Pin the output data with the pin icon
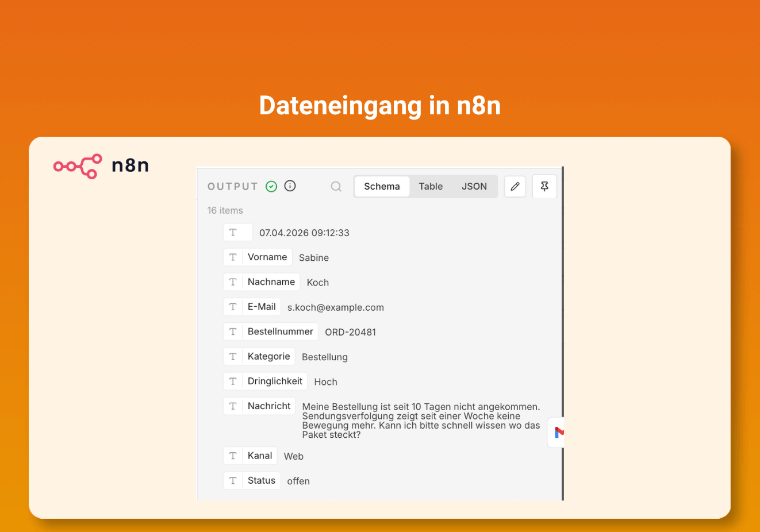The image size is (760, 532). (544, 186)
